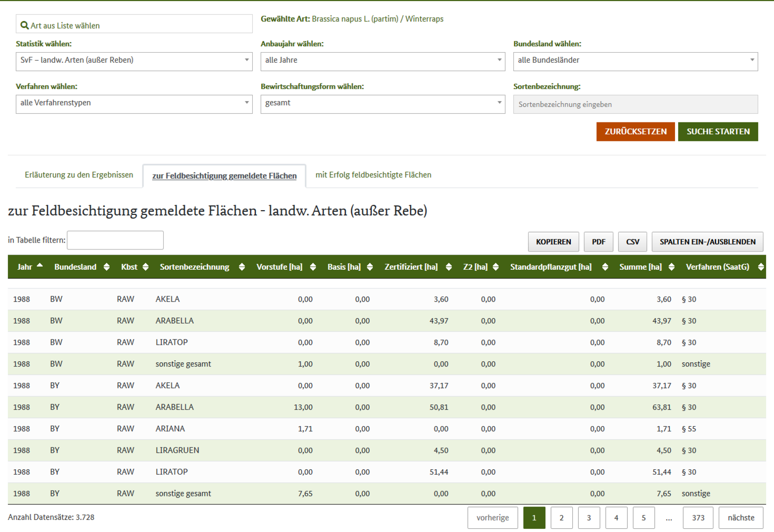Click the Zurücksetzen button
This screenshot has height=532, width=774.
[x=635, y=131]
